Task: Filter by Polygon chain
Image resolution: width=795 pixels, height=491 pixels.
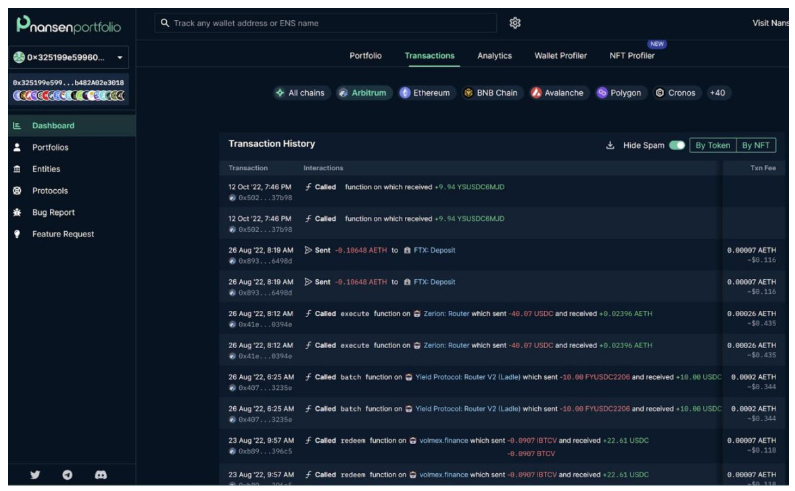Action: (x=621, y=93)
